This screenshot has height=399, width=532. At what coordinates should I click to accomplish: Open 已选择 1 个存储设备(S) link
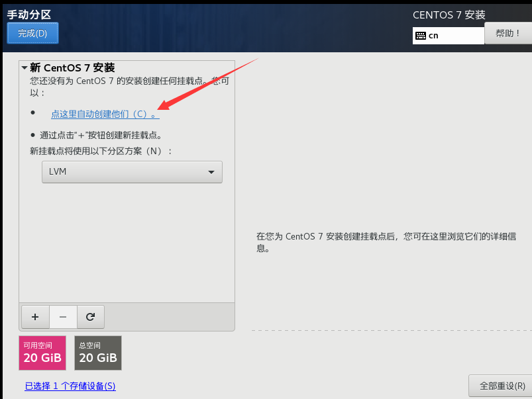click(70, 386)
